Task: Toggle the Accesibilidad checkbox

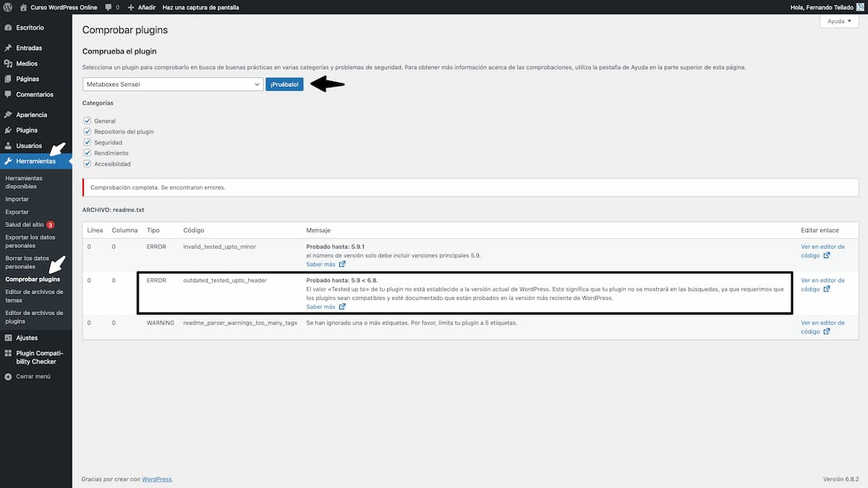Action: pos(87,163)
